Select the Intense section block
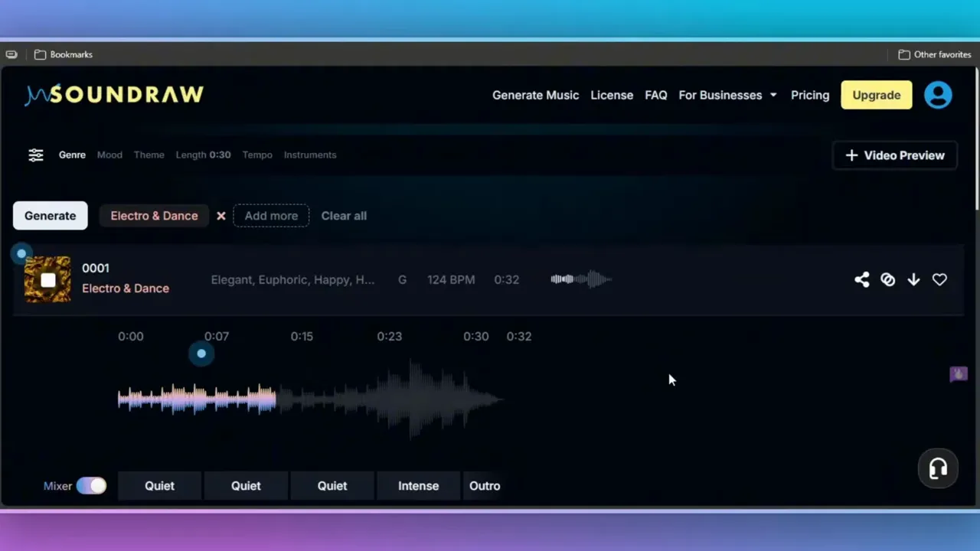 (418, 486)
